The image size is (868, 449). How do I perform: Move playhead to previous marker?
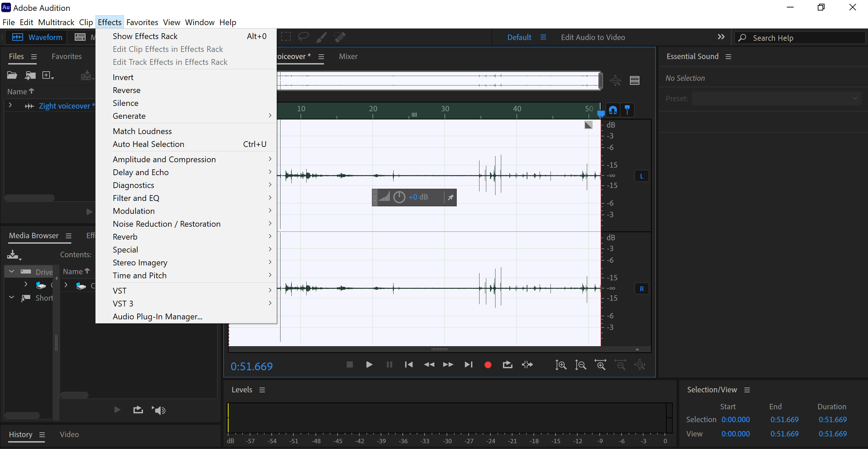(x=409, y=364)
